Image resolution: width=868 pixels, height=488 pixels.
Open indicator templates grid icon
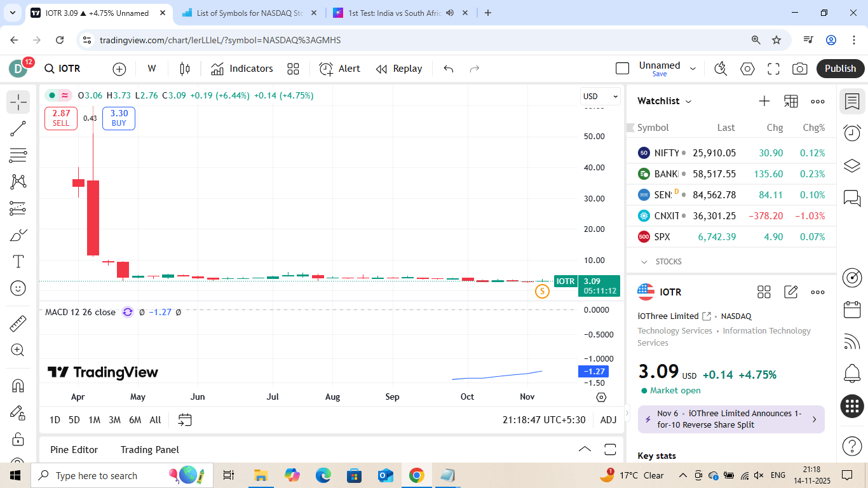coord(293,69)
